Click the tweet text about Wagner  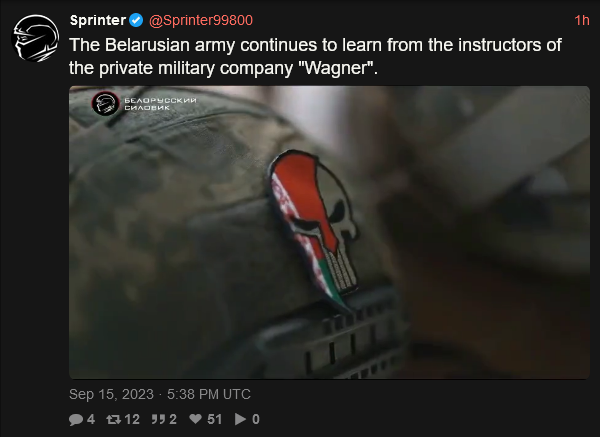click(315, 56)
